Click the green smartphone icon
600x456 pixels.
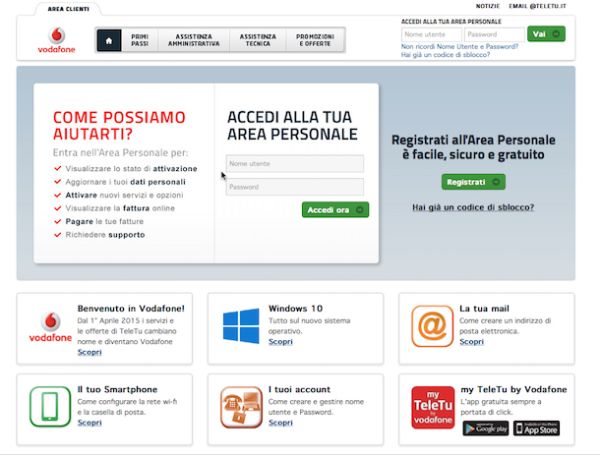50,406
